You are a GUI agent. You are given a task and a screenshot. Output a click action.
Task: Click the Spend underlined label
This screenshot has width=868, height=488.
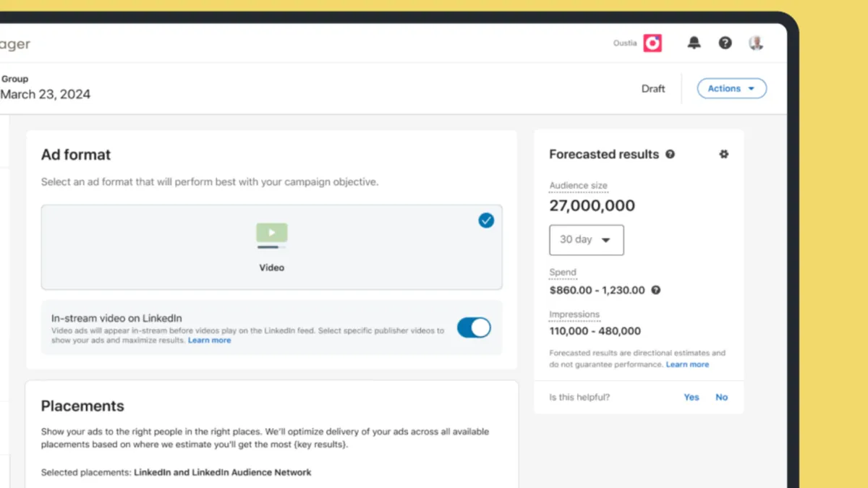[563, 273]
